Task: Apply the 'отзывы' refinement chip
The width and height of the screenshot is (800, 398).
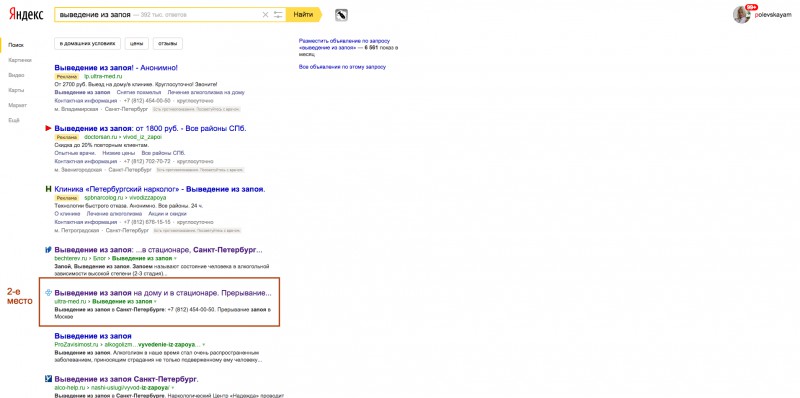Action: 168,44
